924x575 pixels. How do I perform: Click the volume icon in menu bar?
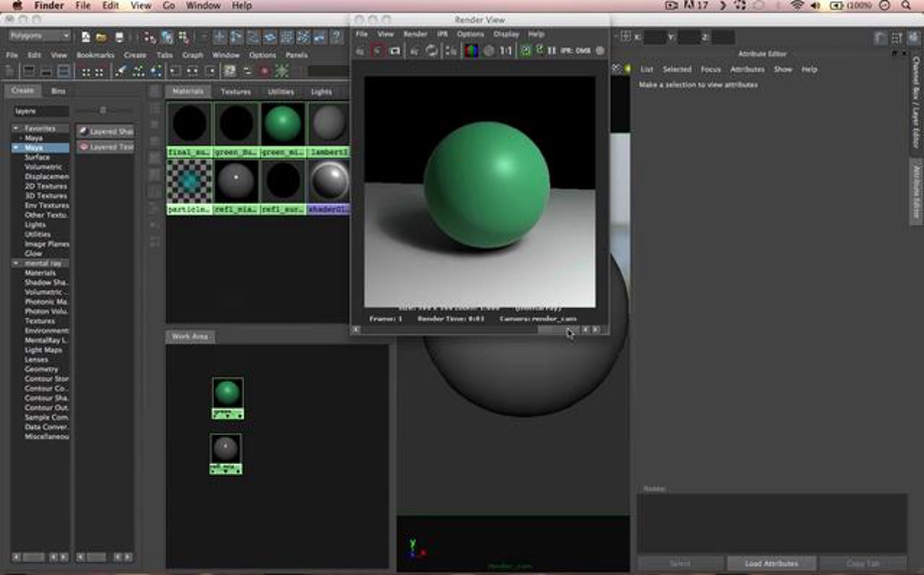coord(815,5)
